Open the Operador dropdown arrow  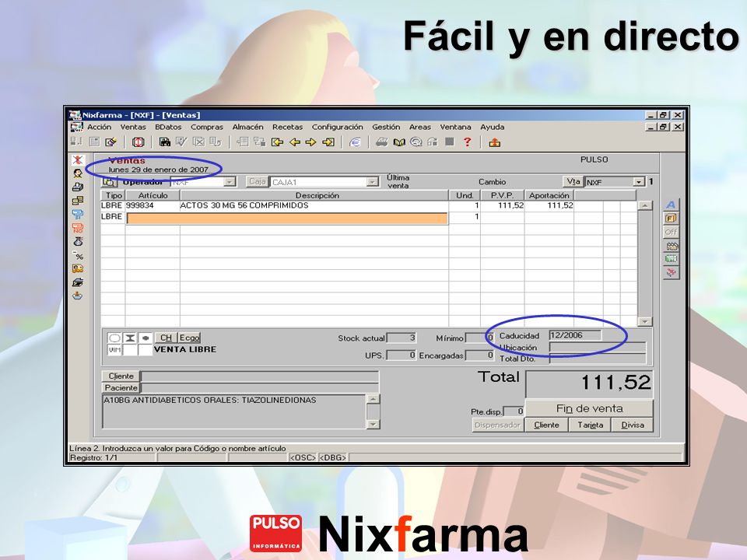230,182
